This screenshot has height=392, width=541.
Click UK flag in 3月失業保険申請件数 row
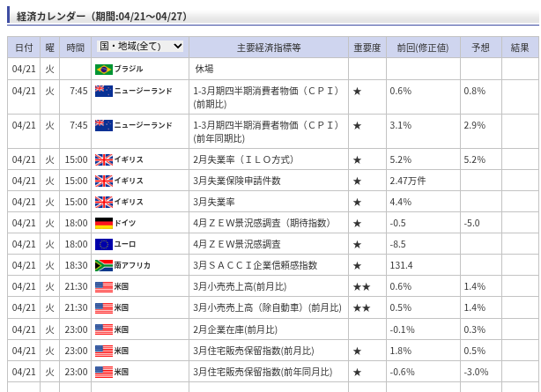(x=103, y=181)
